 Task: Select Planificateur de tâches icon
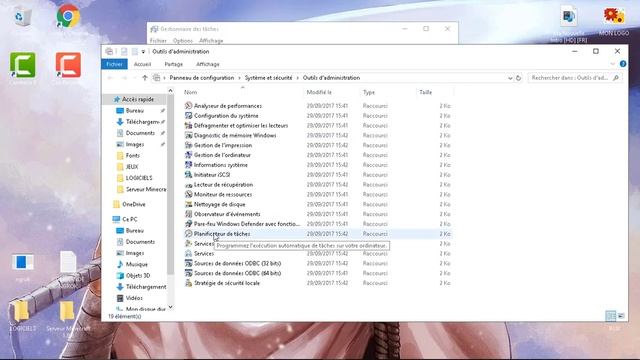click(x=188, y=233)
